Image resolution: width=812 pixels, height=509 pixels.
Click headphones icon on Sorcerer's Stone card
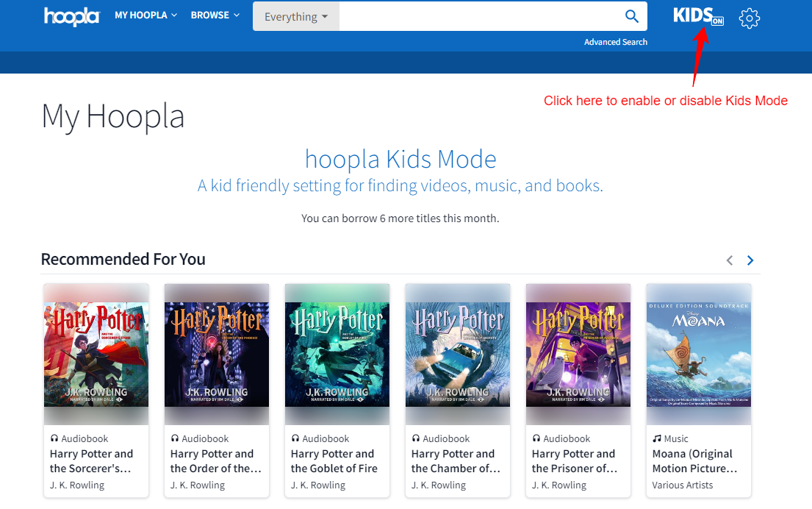click(54, 438)
